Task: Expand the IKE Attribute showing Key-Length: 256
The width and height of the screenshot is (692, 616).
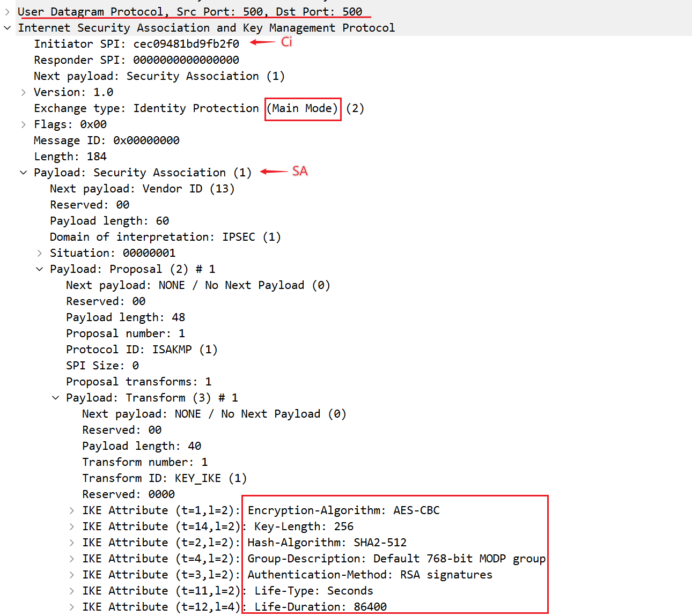Action: click(x=72, y=526)
